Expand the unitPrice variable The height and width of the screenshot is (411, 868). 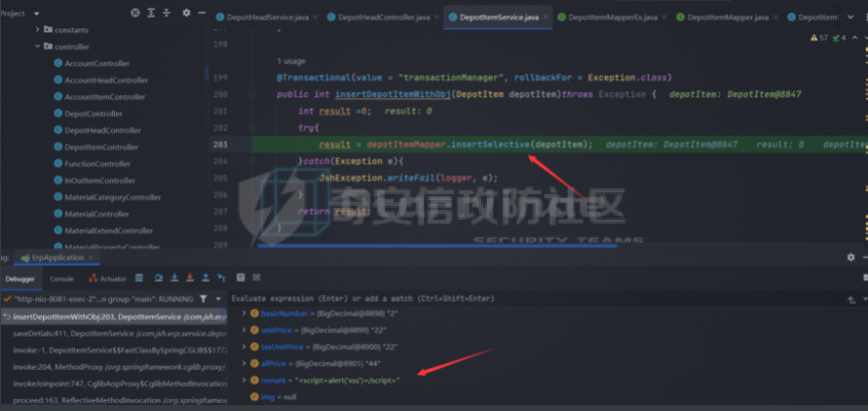[x=244, y=331]
